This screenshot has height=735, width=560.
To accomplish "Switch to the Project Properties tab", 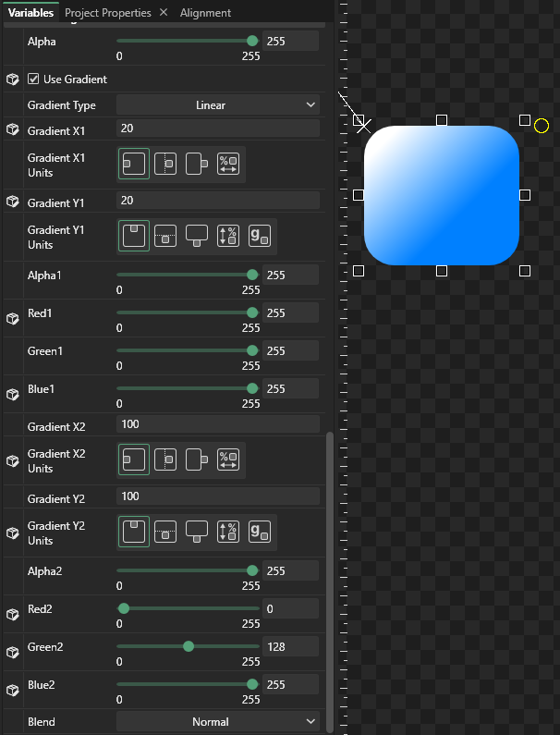I will tap(107, 13).
